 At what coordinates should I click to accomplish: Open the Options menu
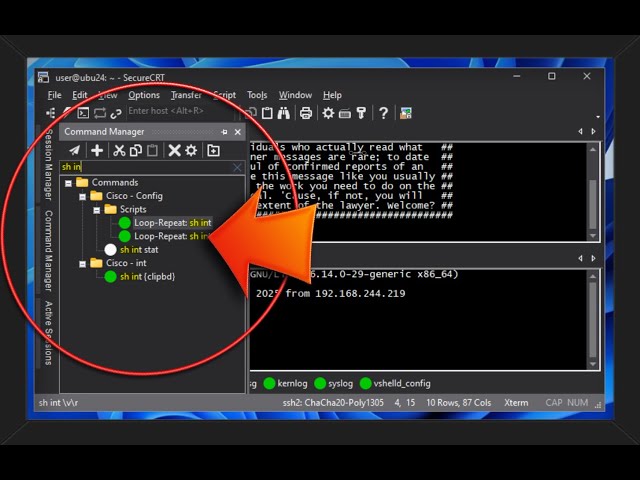pyautogui.click(x=144, y=95)
